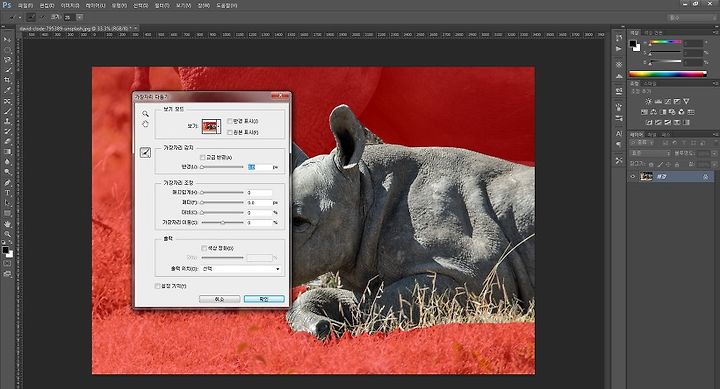
Task: Add a Hue/Saturation adjustment
Action: 644,112
